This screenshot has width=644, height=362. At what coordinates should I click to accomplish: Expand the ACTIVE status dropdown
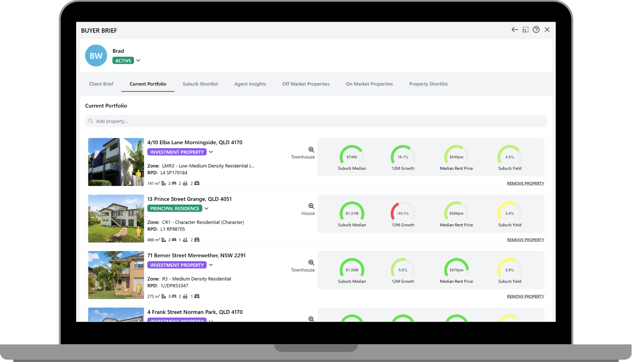[138, 61]
